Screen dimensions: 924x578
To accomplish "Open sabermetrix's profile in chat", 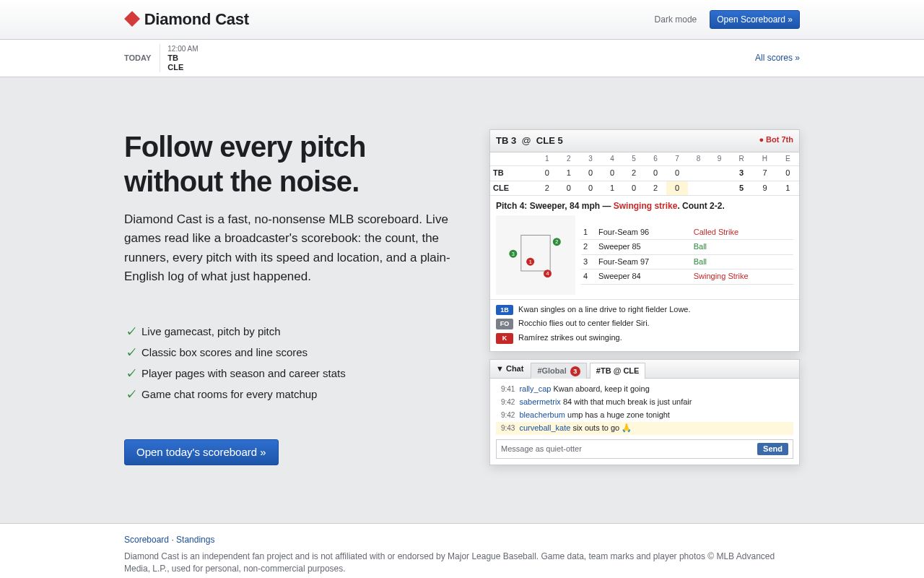I will click(x=540, y=402).
